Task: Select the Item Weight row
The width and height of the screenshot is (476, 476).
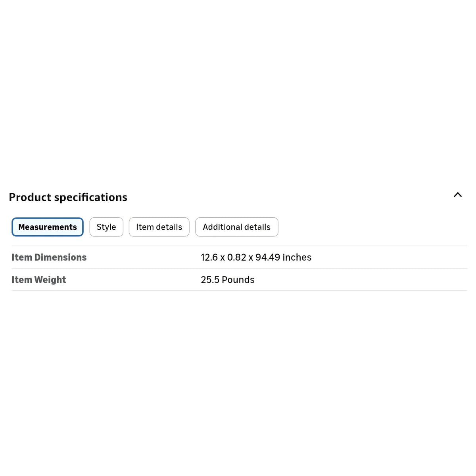Action: 239,280
